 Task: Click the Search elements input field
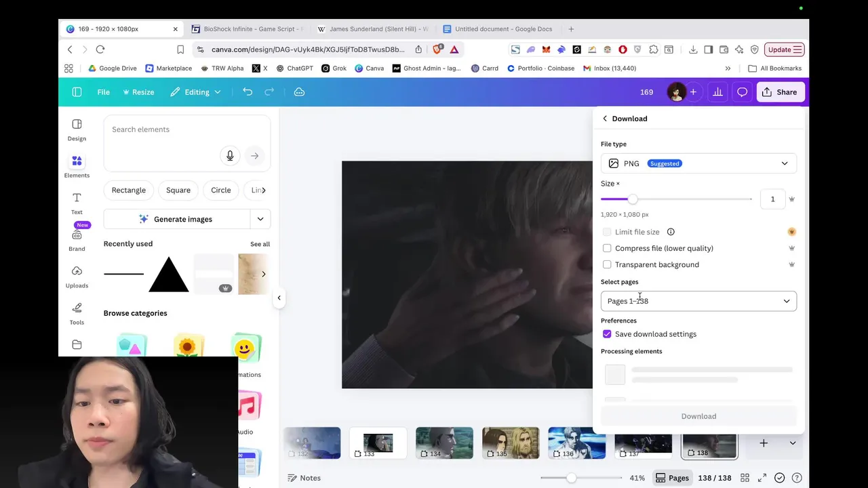click(187, 129)
